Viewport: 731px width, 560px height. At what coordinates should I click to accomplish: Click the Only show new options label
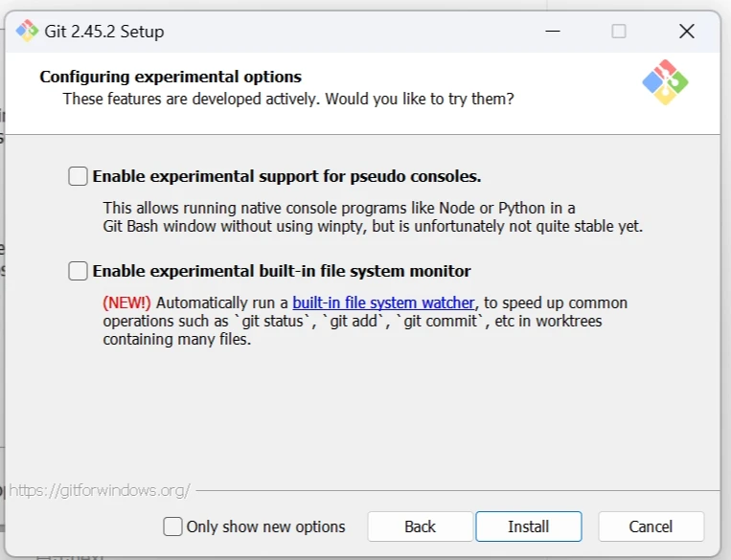tap(265, 526)
